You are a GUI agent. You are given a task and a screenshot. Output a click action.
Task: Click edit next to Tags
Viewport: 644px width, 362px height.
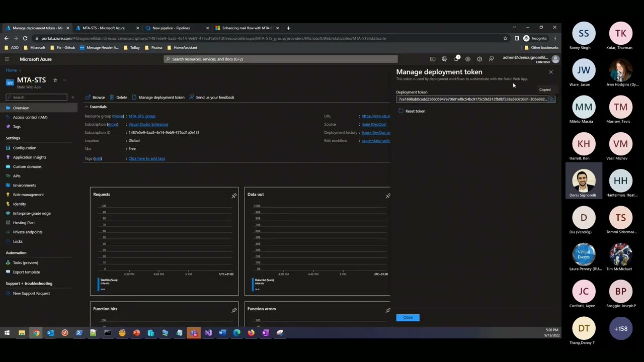pyautogui.click(x=98, y=159)
